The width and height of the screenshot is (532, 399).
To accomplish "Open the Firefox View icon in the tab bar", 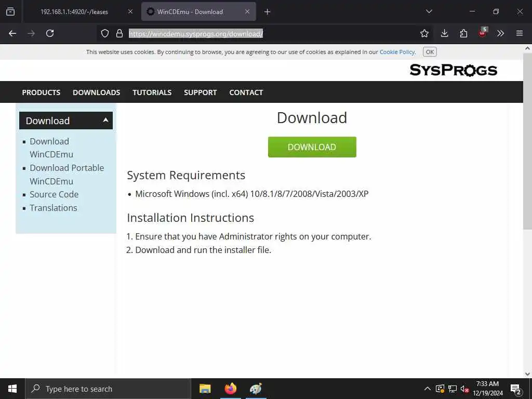I will (10, 11).
